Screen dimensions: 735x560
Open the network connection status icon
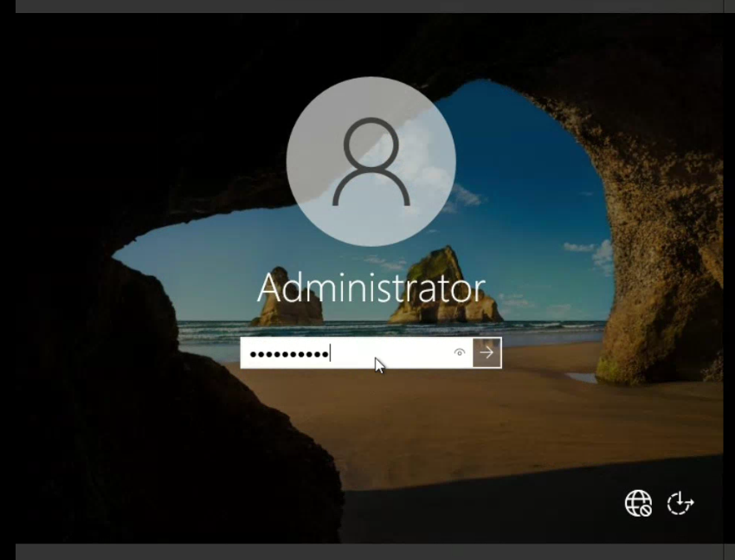[638, 503]
